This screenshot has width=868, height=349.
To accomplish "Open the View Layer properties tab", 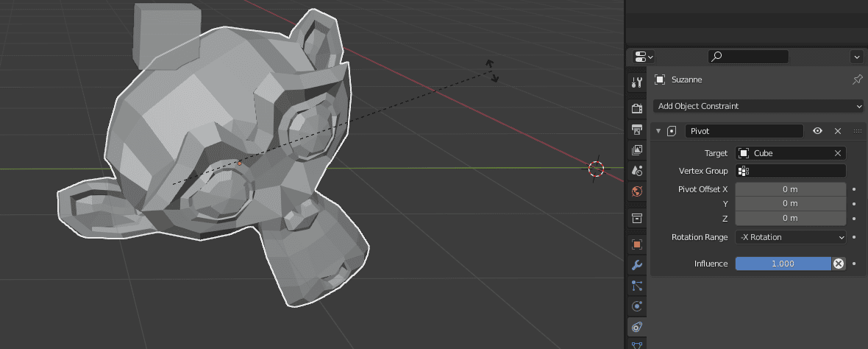I will tap(636, 149).
